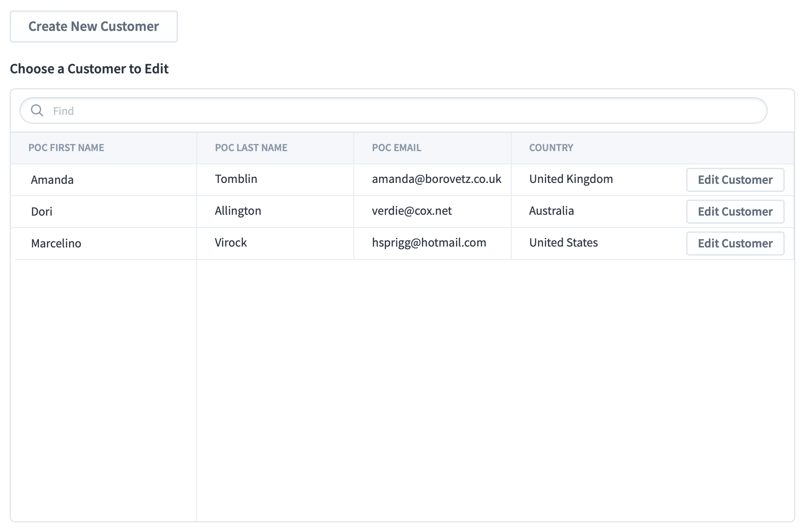Edit Customer for Marcelino Virock

pos(735,243)
